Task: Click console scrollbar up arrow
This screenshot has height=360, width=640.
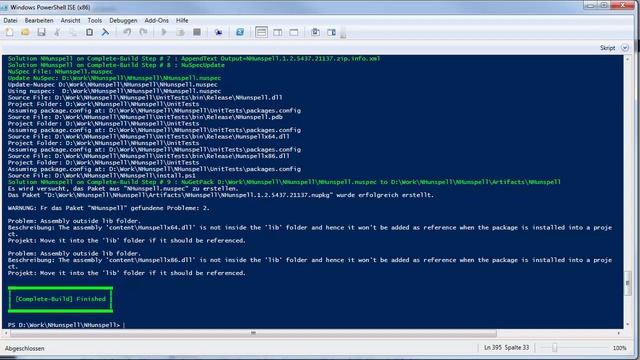Action: click(x=627, y=59)
